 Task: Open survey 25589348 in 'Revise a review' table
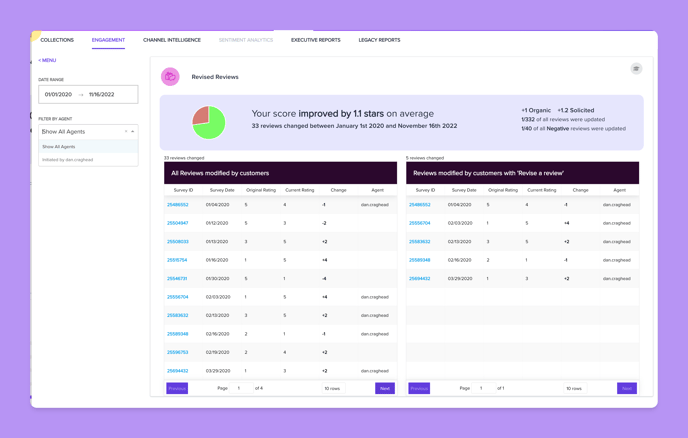(420, 260)
